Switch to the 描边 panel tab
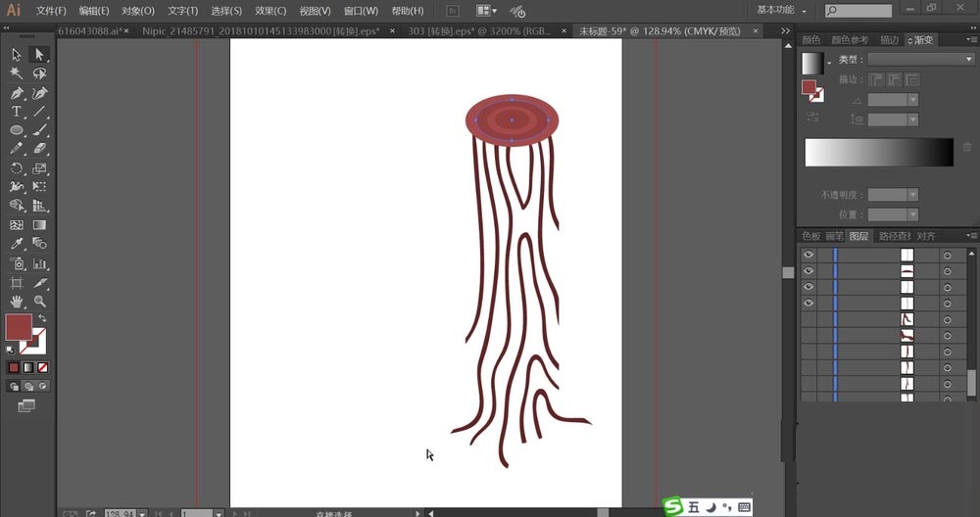This screenshot has width=980, height=517. (x=889, y=40)
